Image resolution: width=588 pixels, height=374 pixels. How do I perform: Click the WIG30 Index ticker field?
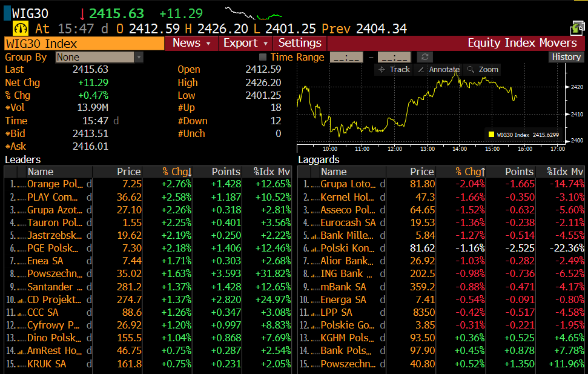[84, 44]
